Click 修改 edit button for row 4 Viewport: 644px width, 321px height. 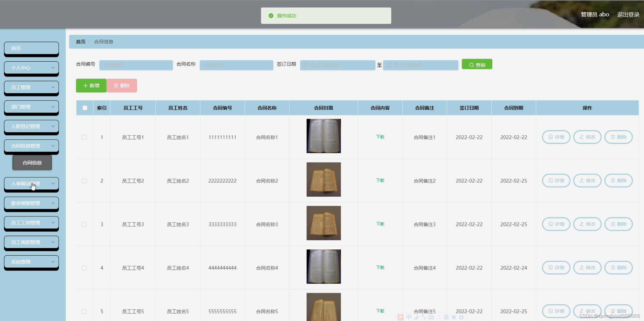[x=587, y=268]
